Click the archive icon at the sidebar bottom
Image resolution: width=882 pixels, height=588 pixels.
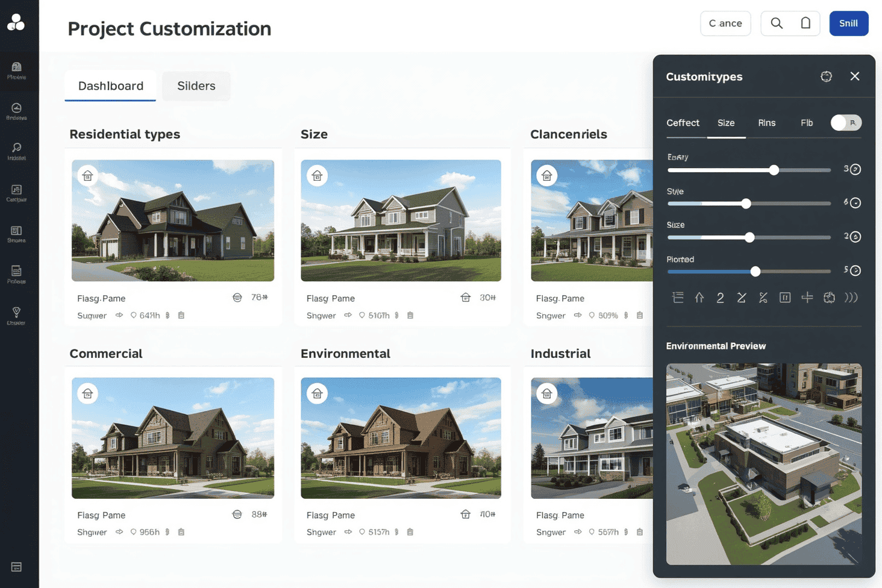tap(16, 567)
